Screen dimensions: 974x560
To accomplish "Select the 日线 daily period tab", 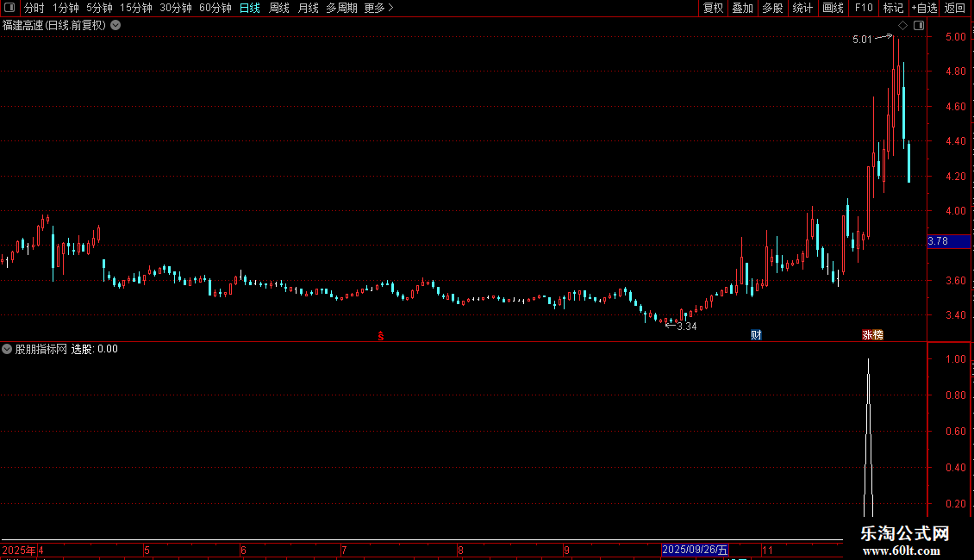I will [x=250, y=8].
